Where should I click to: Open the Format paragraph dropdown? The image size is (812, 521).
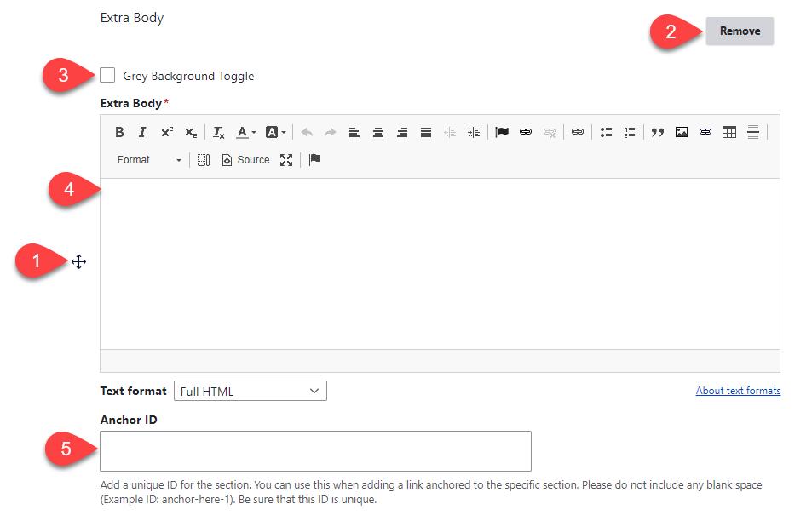[149, 160]
